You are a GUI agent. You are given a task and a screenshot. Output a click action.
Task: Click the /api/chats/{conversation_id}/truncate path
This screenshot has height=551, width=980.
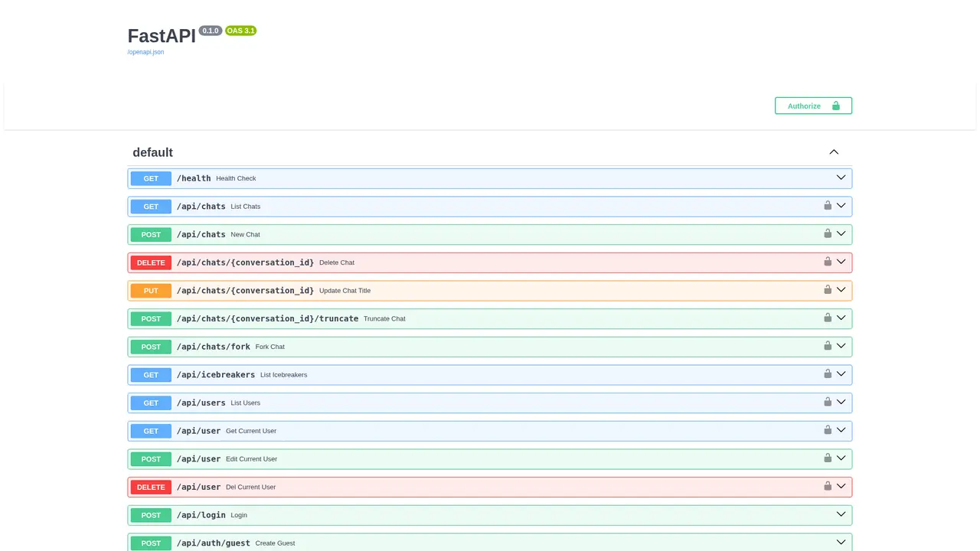(267, 318)
